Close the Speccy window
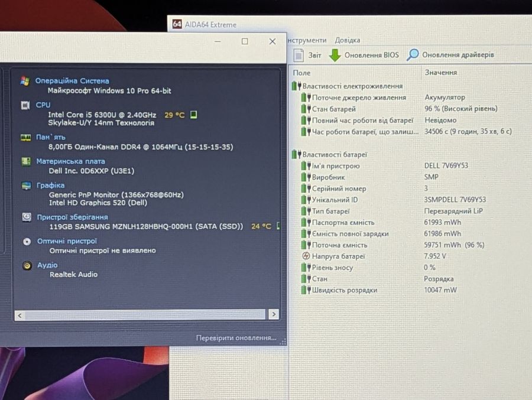The image size is (532, 400). pyautogui.click(x=273, y=41)
